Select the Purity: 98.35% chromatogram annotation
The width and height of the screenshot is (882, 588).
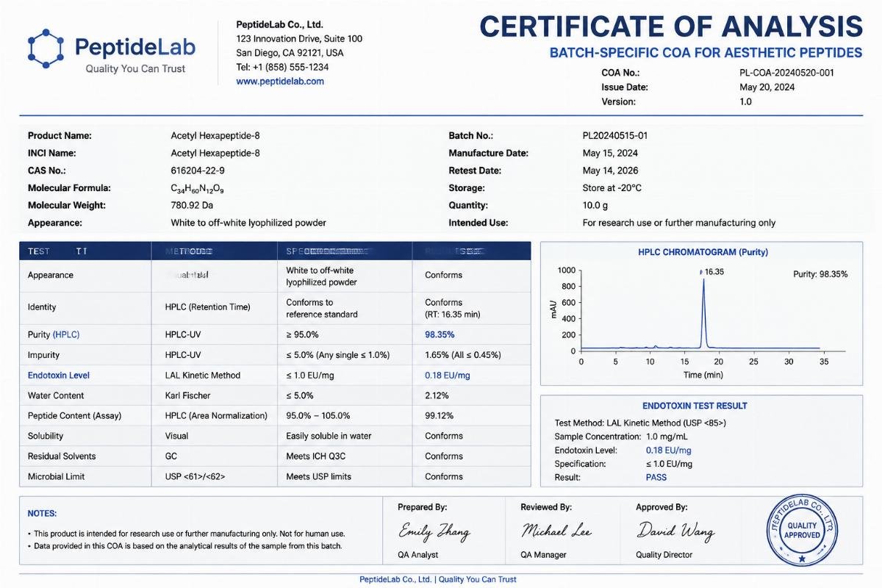(x=820, y=274)
